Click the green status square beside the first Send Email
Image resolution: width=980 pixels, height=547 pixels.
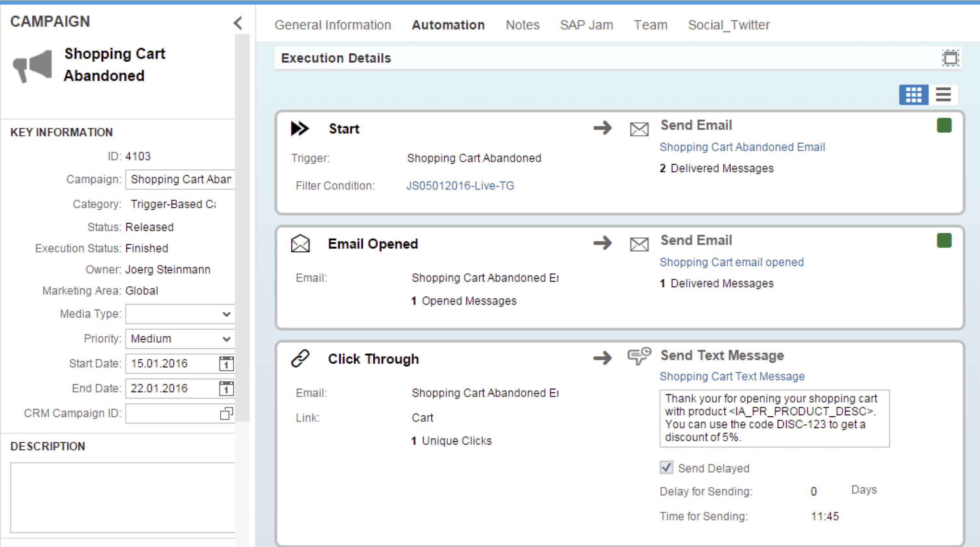[x=944, y=125]
